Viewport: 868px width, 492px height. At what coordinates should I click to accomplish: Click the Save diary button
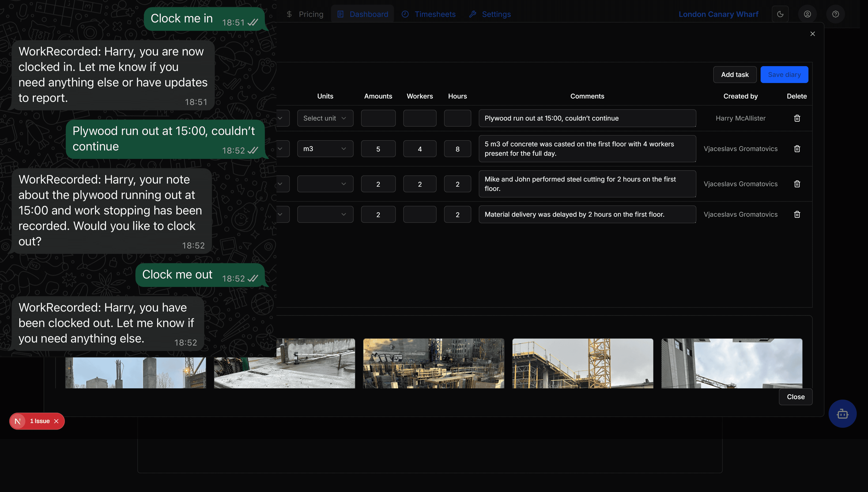(784, 74)
